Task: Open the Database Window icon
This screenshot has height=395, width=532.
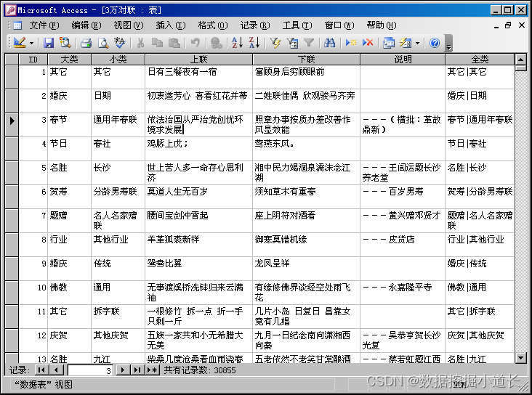Action: coord(389,43)
